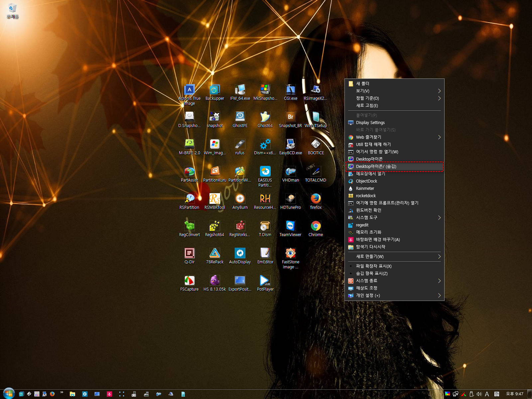Launch M-BRPE 2.0 desktop icon

pos(190,147)
